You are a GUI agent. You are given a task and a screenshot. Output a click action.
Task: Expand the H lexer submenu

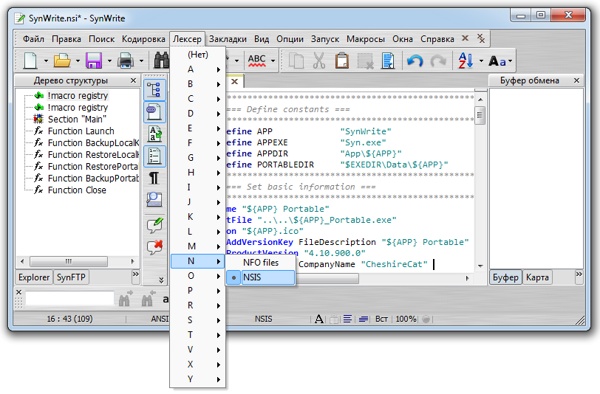point(198,173)
